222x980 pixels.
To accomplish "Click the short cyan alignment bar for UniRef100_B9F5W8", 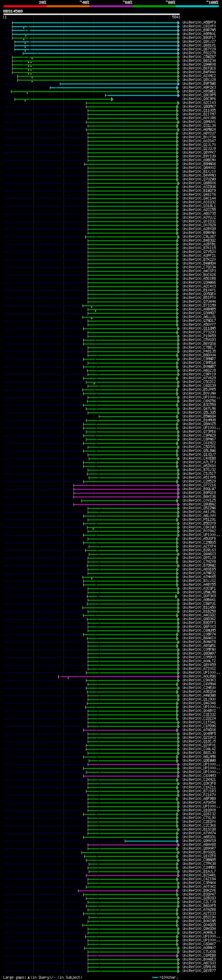I will tap(120, 84).
